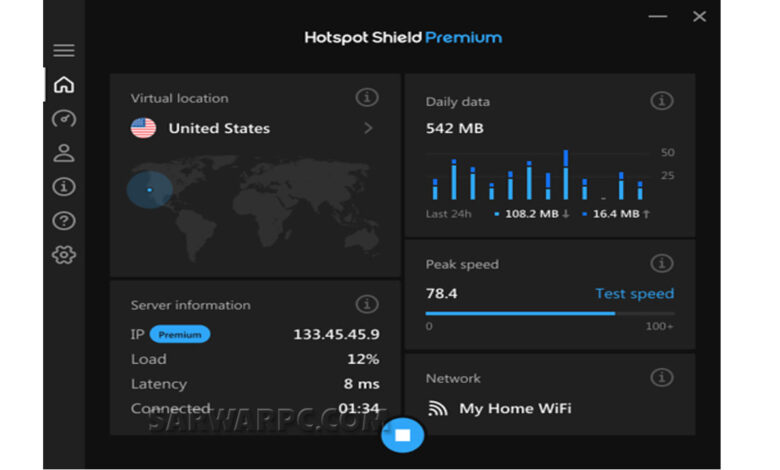780x470 pixels.
Task: Open the Help question mark sidebar icon
Action: [64, 220]
